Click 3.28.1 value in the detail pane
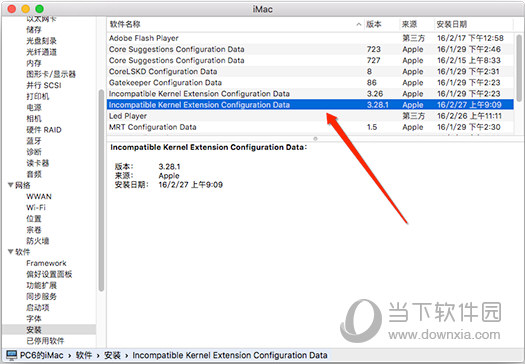 tap(169, 166)
